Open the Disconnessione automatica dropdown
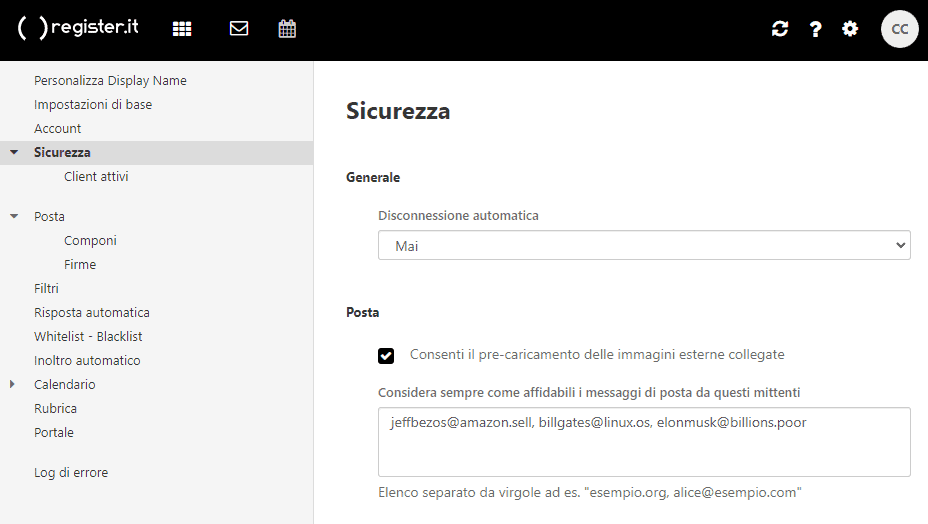The image size is (928, 524). click(x=644, y=245)
